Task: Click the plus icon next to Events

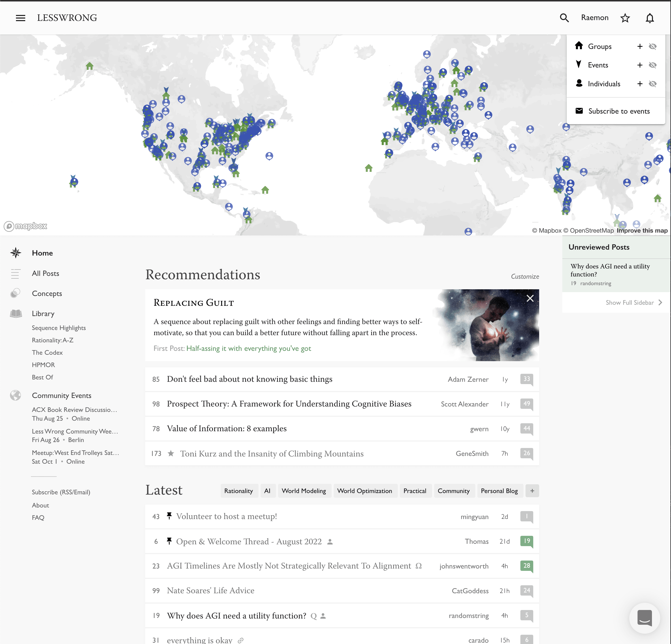Action: pos(640,65)
